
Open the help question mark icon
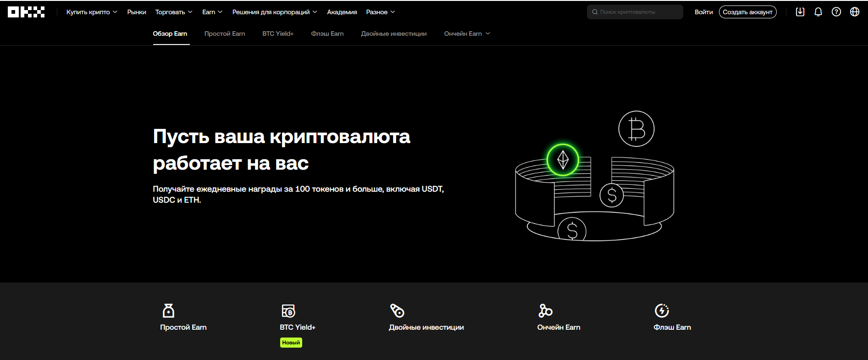[x=836, y=12]
